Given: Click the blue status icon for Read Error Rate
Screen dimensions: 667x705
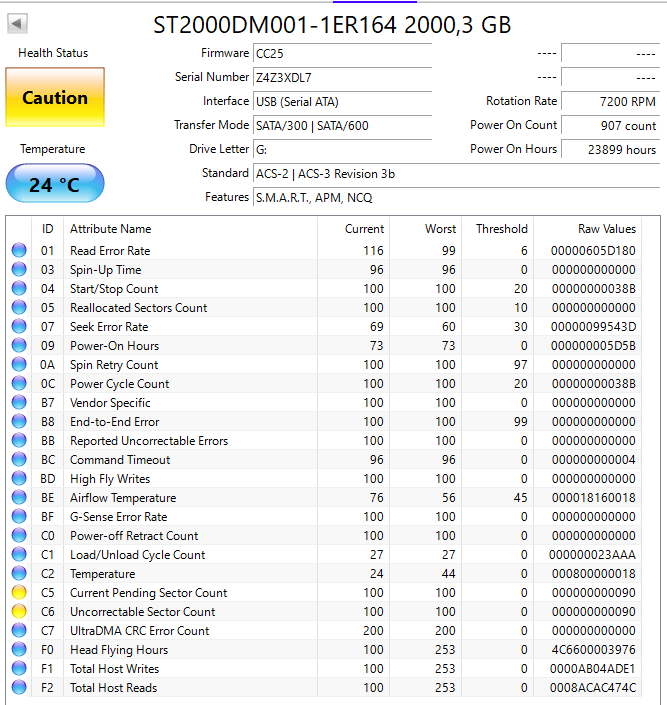Looking at the screenshot, I should [x=19, y=251].
